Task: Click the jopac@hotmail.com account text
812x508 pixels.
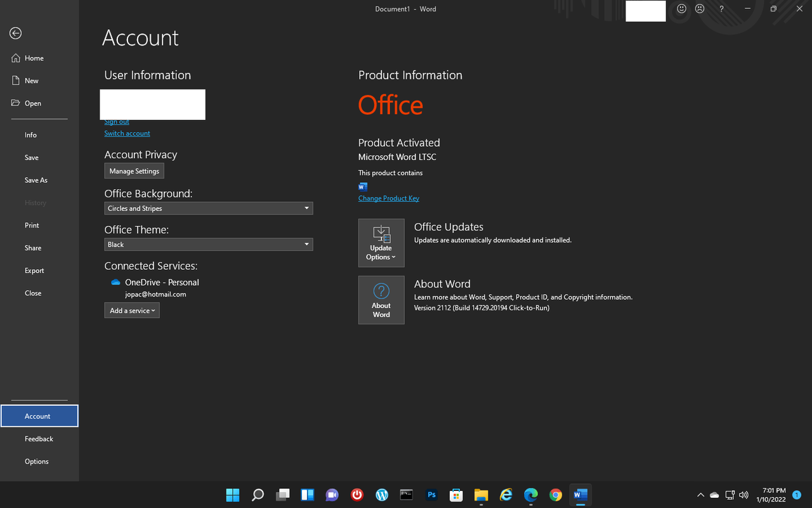Action: coord(155,295)
